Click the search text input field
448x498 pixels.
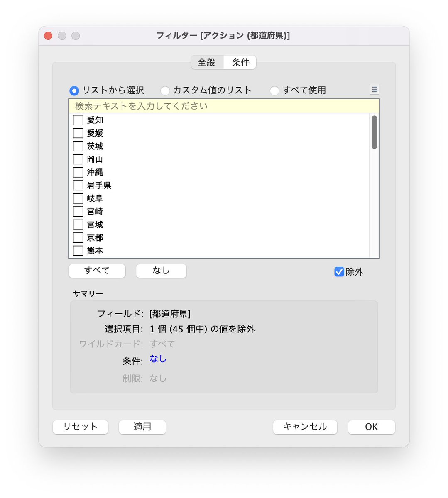point(224,106)
